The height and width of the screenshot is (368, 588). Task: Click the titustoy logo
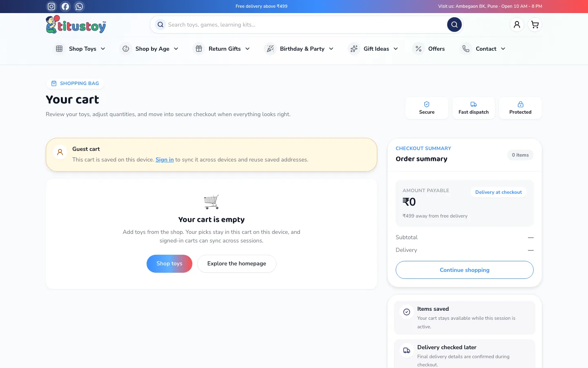pos(76,25)
